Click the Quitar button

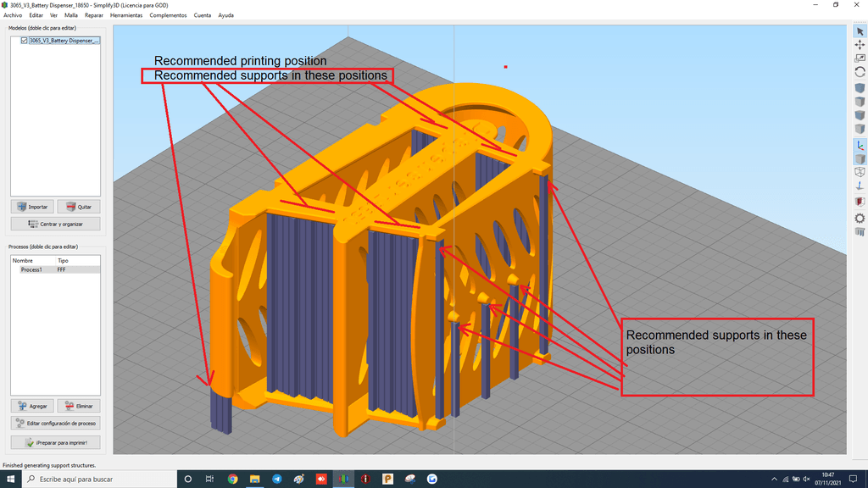[79, 207]
